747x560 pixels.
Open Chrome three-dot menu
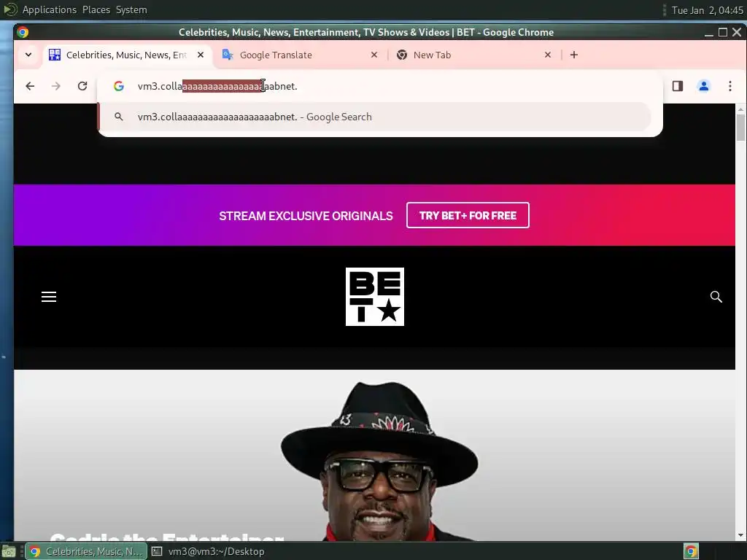729,86
